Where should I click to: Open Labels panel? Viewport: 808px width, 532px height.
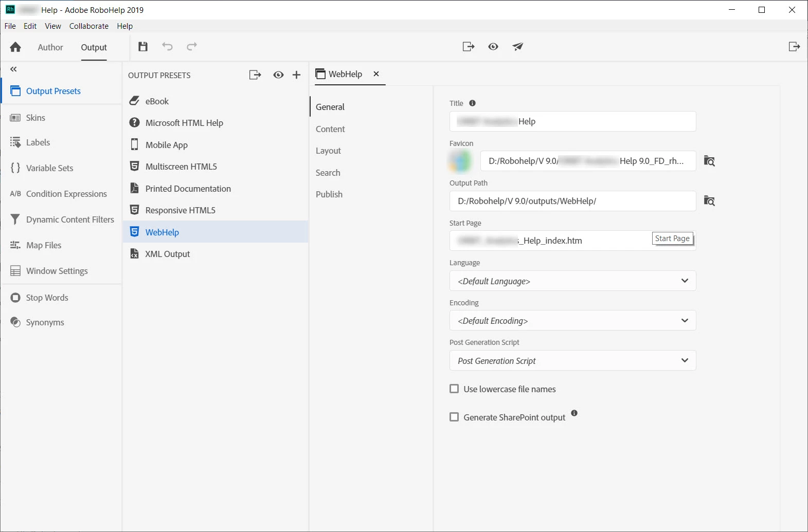point(61,142)
